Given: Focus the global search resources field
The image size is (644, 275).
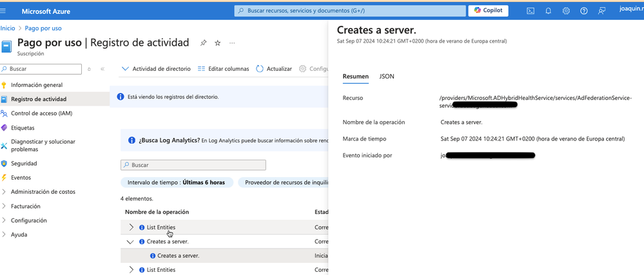Looking at the screenshot, I should tap(350, 11).
